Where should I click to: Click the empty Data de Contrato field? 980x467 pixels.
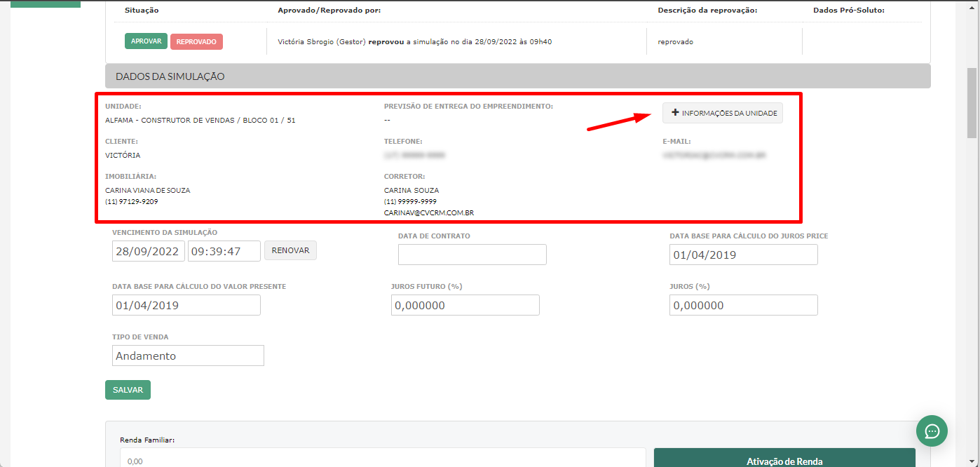[x=472, y=255]
